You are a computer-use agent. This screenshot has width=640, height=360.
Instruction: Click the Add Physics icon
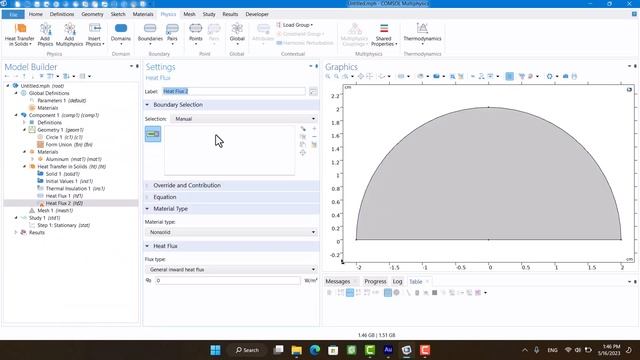click(x=45, y=34)
